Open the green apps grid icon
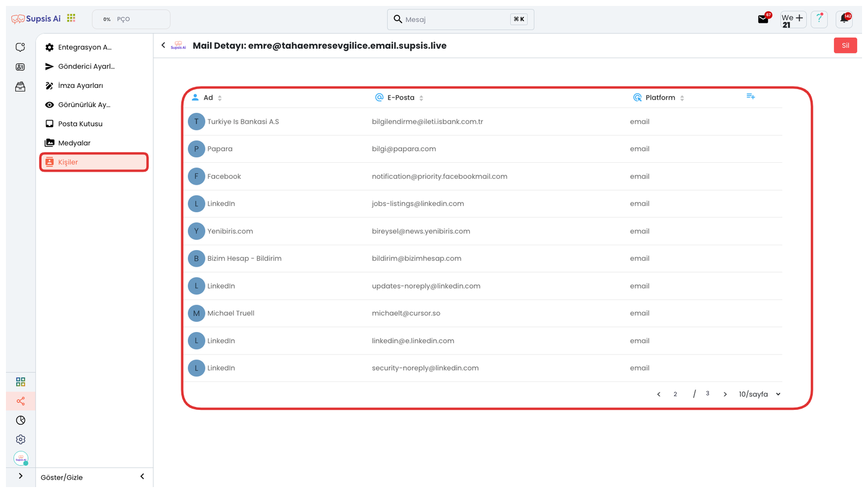The width and height of the screenshot is (868, 493). (x=71, y=18)
